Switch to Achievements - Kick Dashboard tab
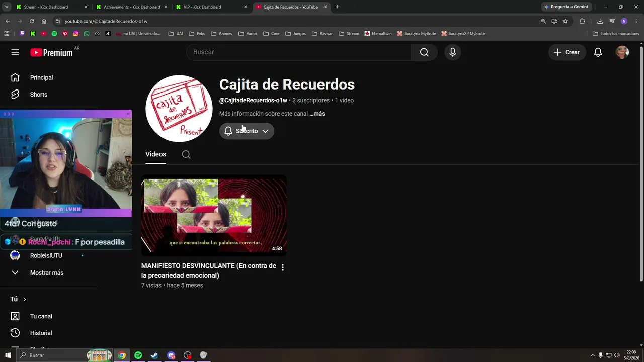644x362 pixels. tap(132, 7)
